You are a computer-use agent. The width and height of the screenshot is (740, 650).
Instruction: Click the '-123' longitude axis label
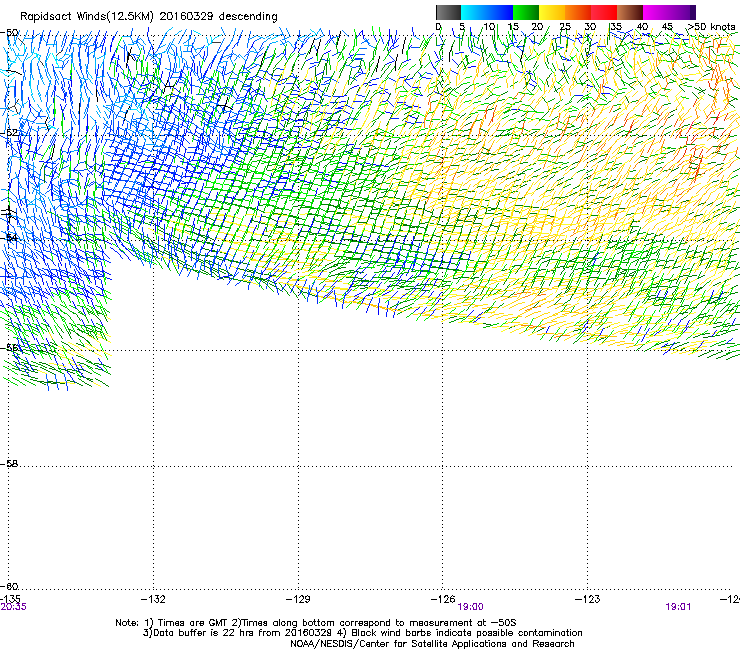pos(587,599)
